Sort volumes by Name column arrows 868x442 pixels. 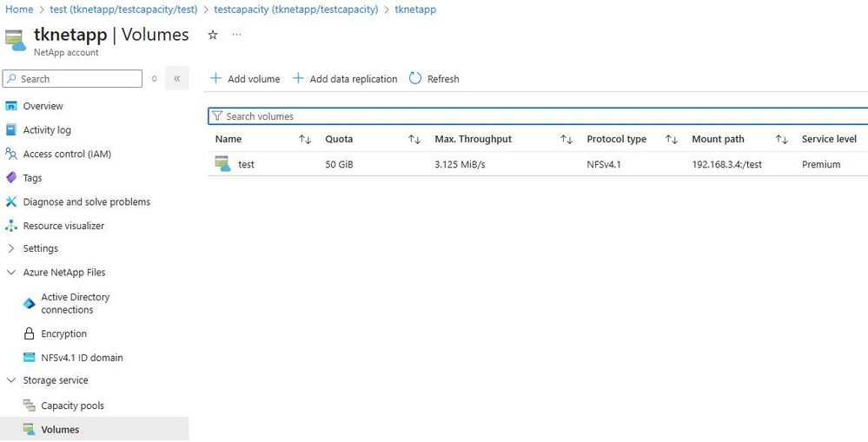coord(305,140)
